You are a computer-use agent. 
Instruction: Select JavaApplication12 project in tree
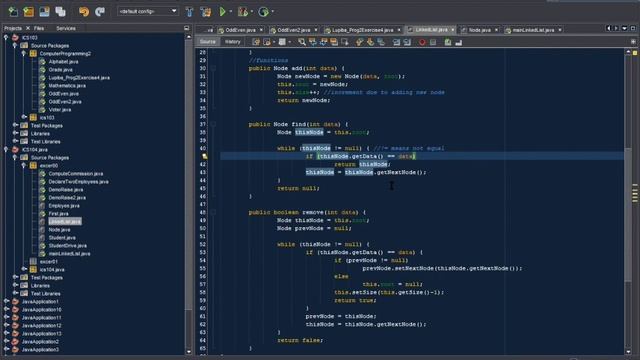[x=42, y=326]
